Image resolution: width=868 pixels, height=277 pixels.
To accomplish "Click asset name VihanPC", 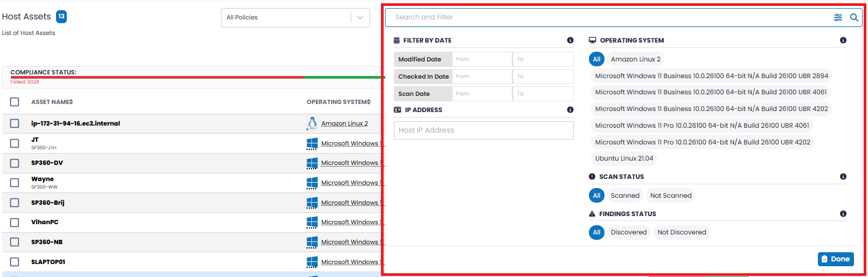I will (x=45, y=222).
